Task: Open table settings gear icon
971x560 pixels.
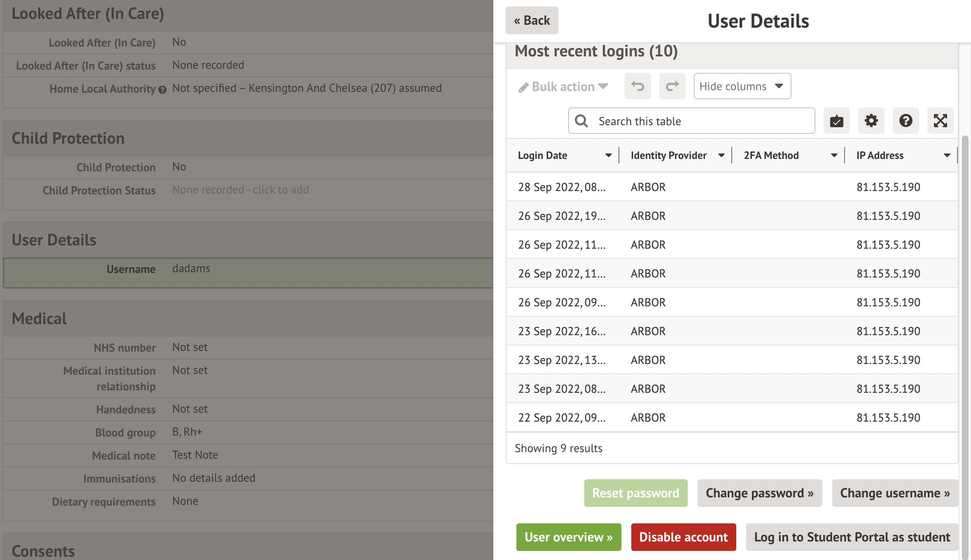Action: click(871, 121)
